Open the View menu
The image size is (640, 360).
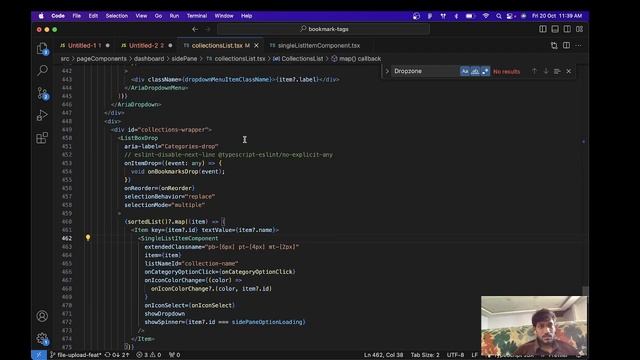point(141,16)
